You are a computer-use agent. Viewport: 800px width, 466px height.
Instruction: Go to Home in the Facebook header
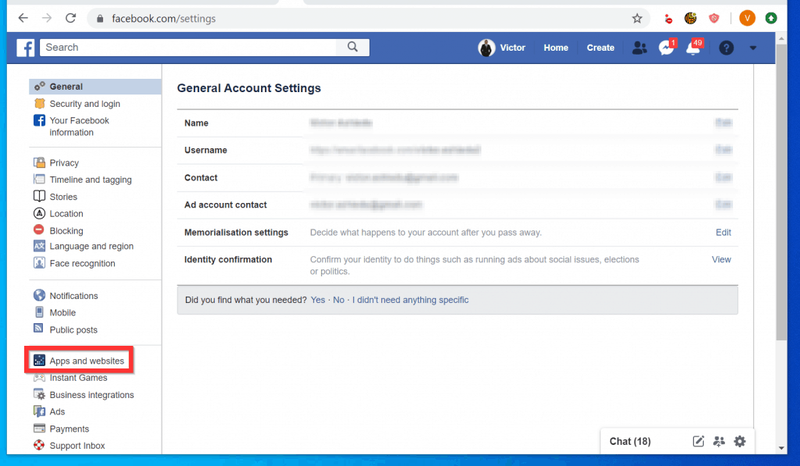click(556, 47)
